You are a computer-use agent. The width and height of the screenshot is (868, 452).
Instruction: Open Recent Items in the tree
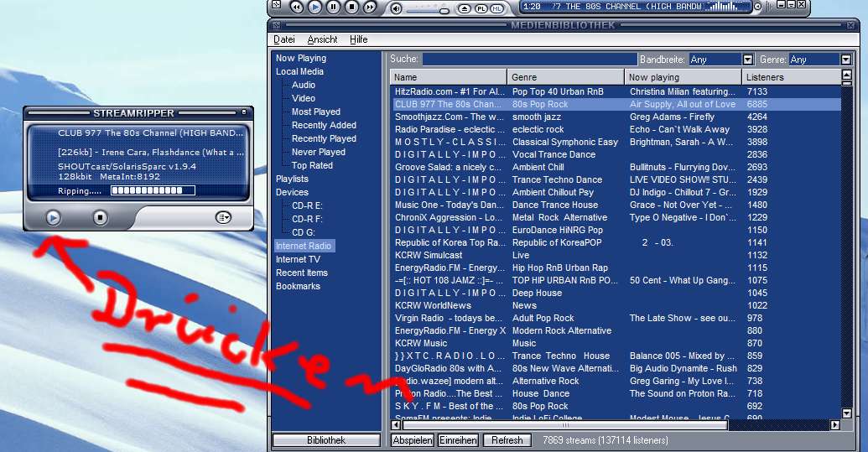302,273
